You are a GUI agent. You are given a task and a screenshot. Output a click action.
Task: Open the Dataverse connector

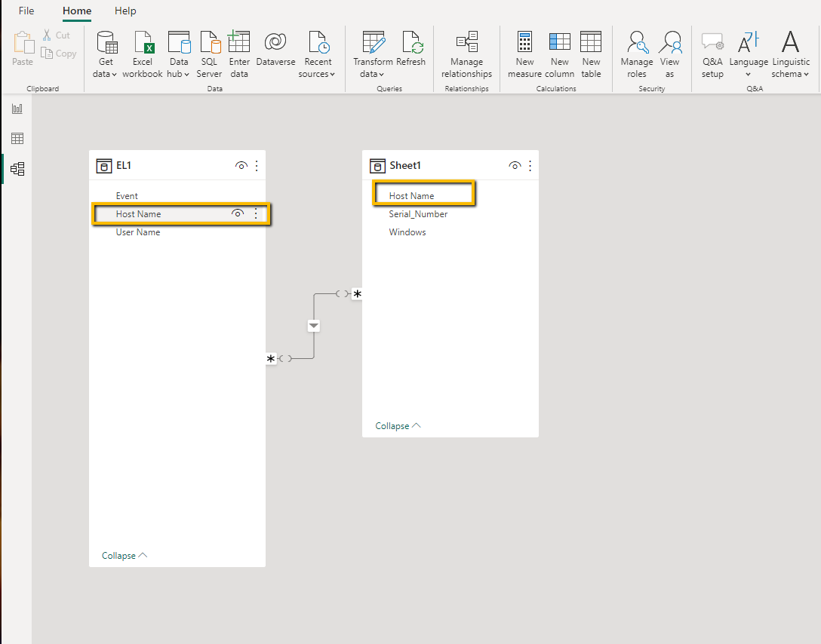(275, 49)
